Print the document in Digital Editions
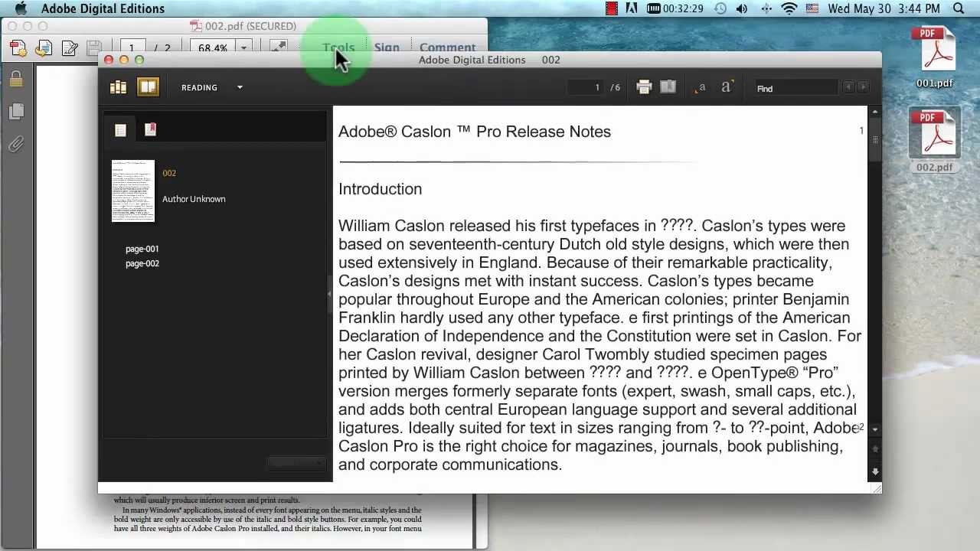This screenshot has height=551, width=980. coord(644,87)
